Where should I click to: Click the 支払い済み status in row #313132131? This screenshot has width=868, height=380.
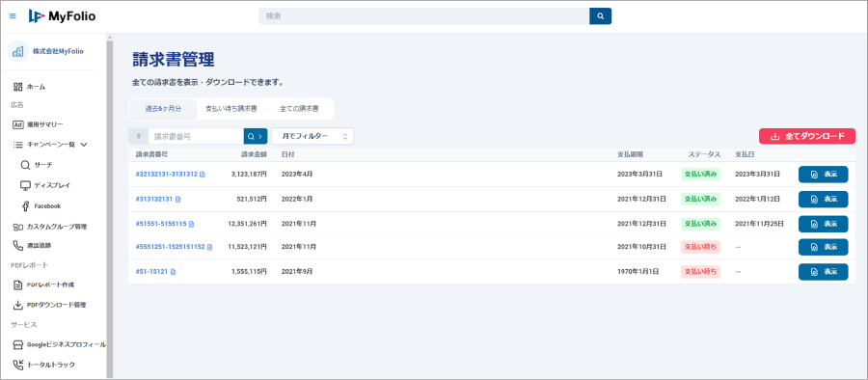tap(701, 199)
